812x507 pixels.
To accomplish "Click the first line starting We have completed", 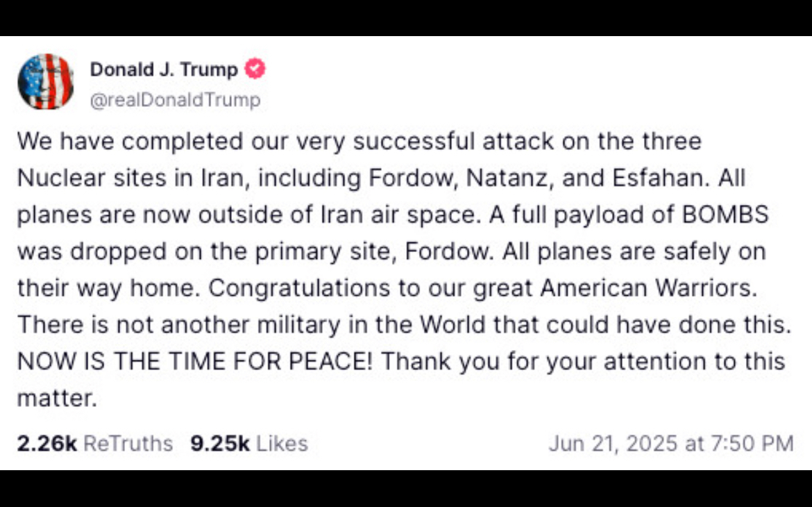I will click(360, 141).
